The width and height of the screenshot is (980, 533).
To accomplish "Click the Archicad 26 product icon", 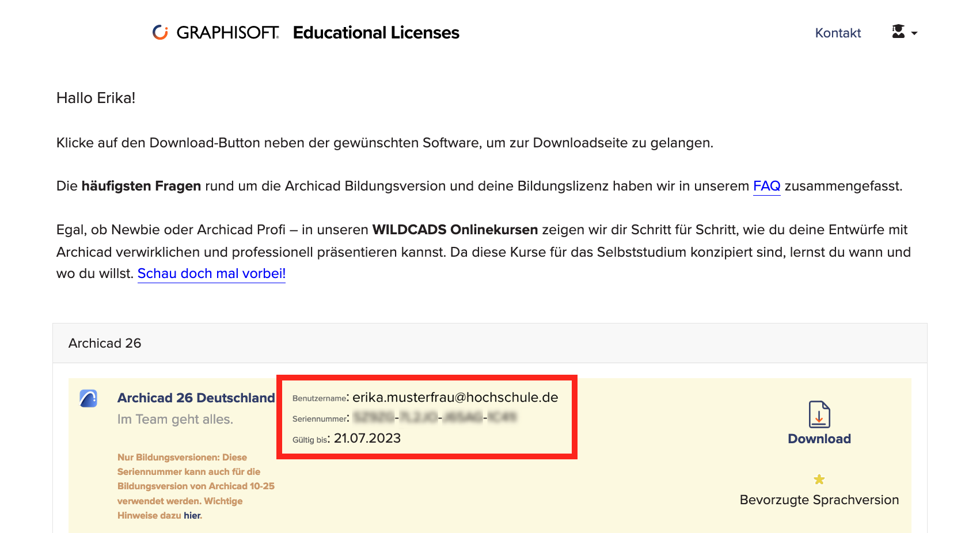I will coord(89,398).
